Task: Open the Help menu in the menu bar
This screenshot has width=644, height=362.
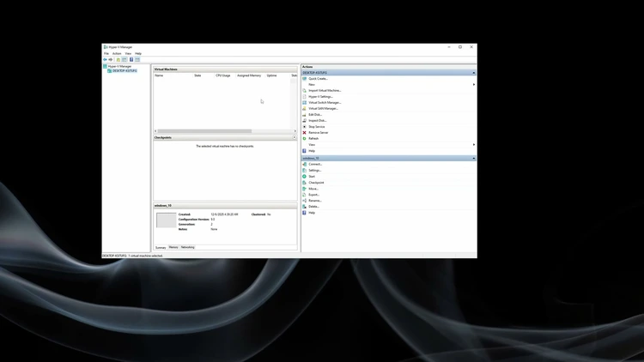Action: 138,53
